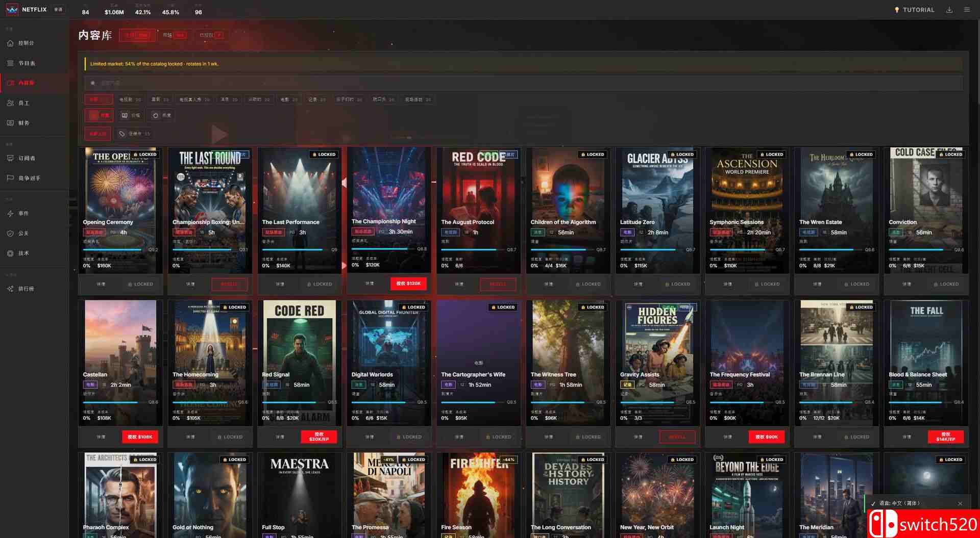Focus the content library search field
Viewport: 980px width, 538px height.
[523, 83]
